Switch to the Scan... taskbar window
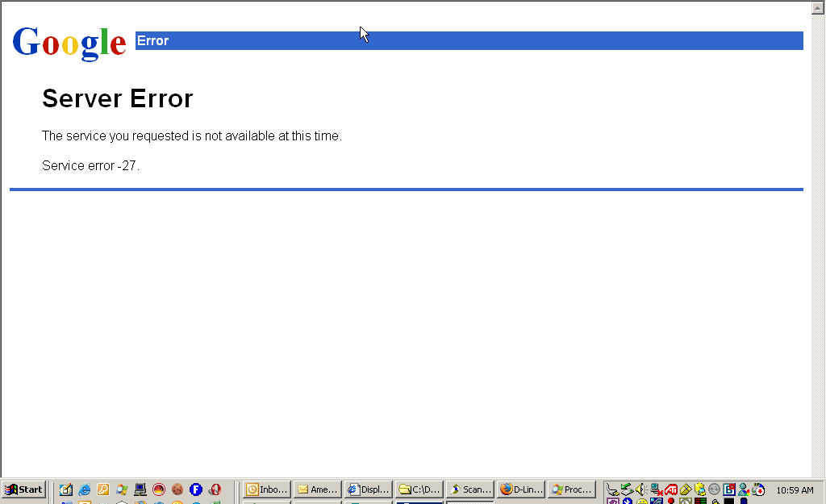826x504 pixels. click(470, 489)
